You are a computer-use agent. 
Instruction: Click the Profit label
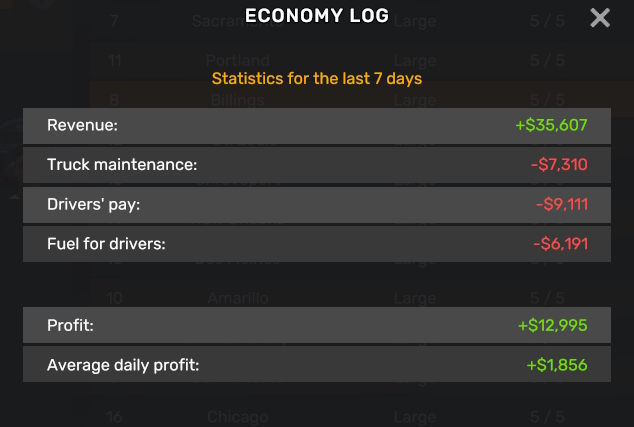[70, 326]
